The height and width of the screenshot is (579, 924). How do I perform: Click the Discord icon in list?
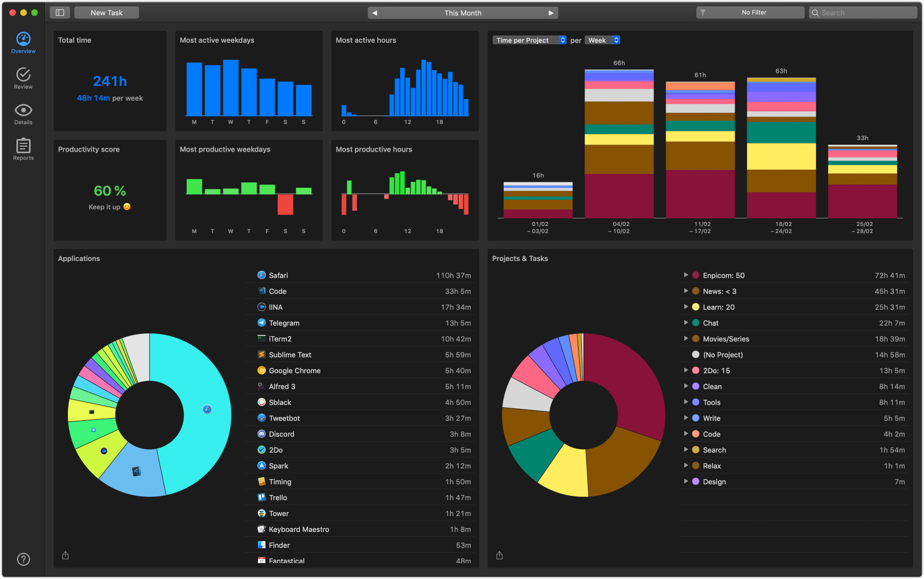pos(262,434)
